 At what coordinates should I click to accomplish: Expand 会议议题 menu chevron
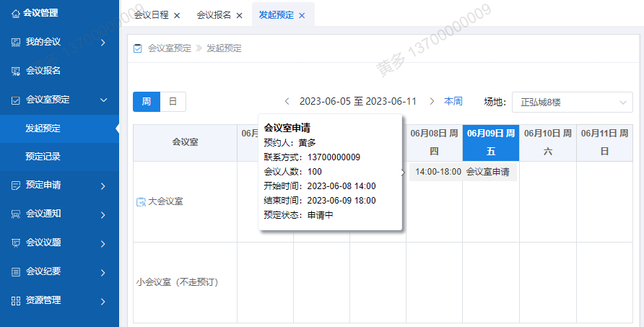pyautogui.click(x=103, y=243)
